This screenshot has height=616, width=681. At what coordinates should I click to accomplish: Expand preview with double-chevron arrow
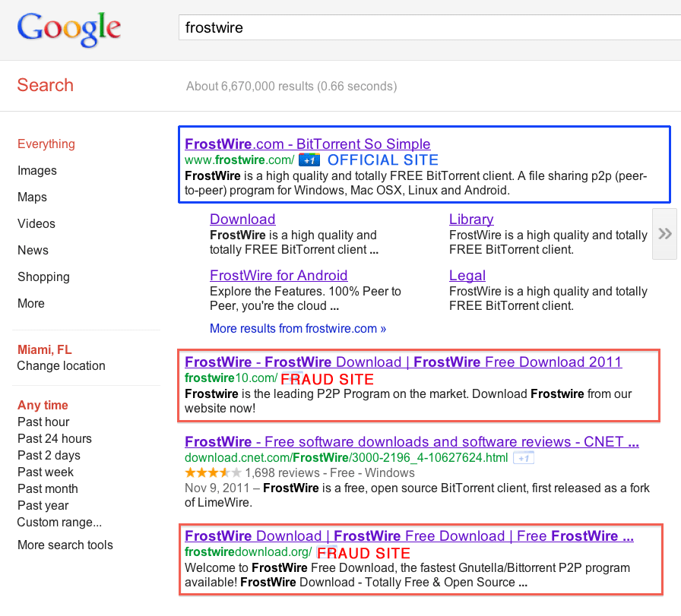(664, 234)
